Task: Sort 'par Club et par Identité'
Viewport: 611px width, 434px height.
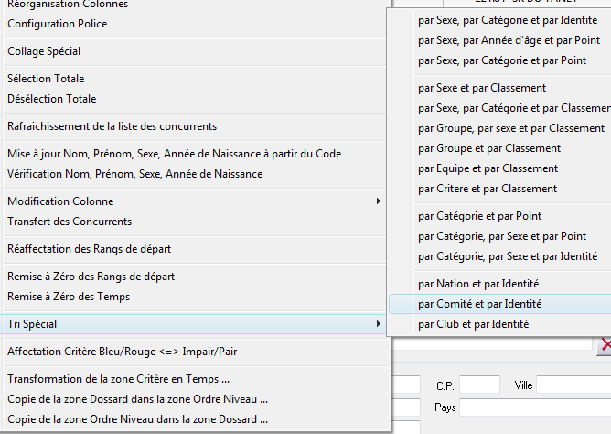Action: pos(473,324)
